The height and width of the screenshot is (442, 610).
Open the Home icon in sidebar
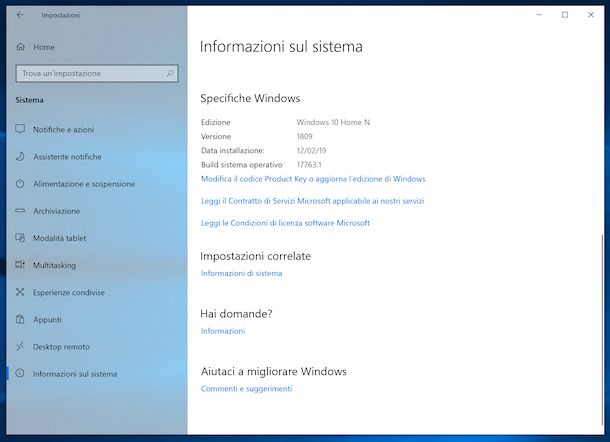[x=21, y=47]
